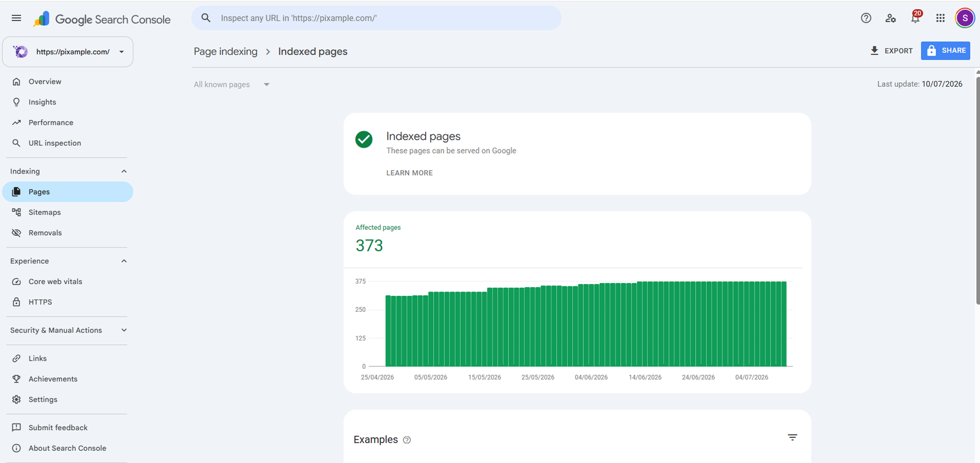Click the Google Search Console logo
Screen dimensions: 980x463
pos(102,20)
